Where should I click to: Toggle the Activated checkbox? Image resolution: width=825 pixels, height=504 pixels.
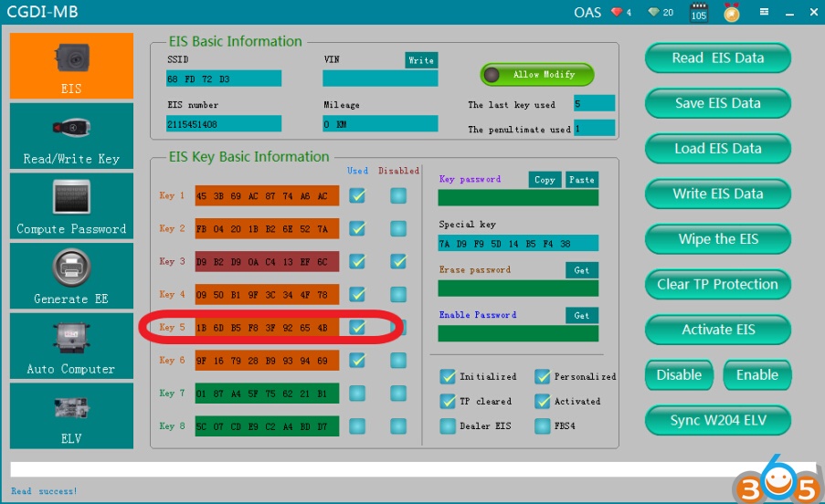[543, 401]
